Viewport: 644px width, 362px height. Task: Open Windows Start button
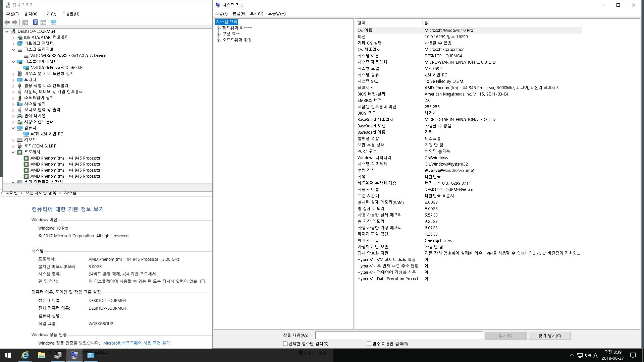8,355
